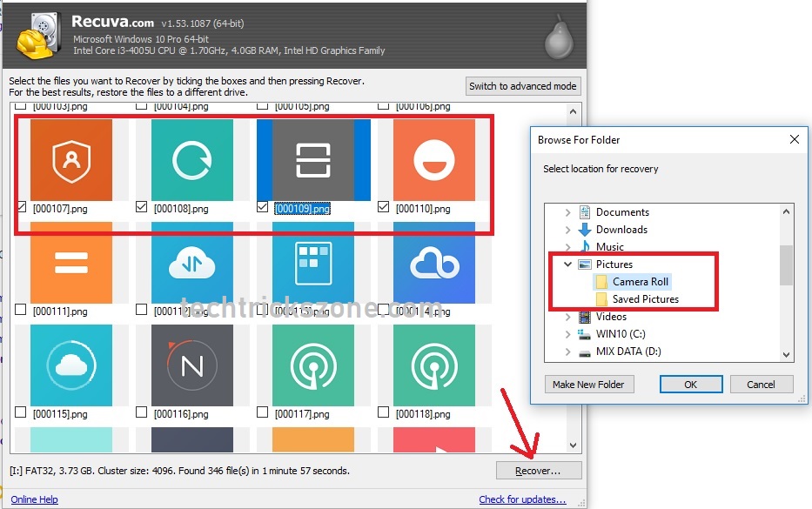Select the compass N icon [000116].png
The width and height of the screenshot is (812, 509).
point(192,365)
